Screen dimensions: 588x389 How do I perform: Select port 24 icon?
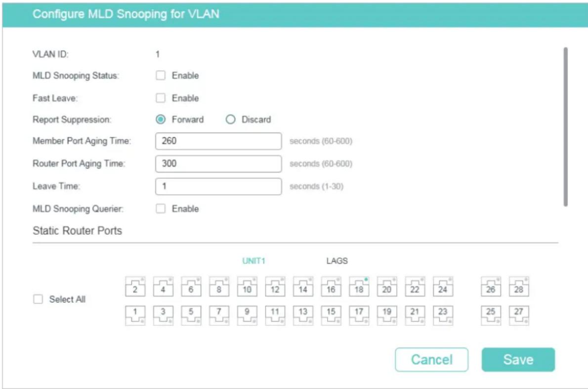[443, 287]
